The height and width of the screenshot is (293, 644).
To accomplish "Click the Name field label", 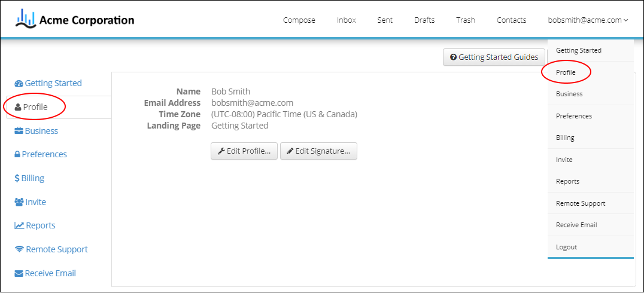I will pyautogui.click(x=189, y=91).
